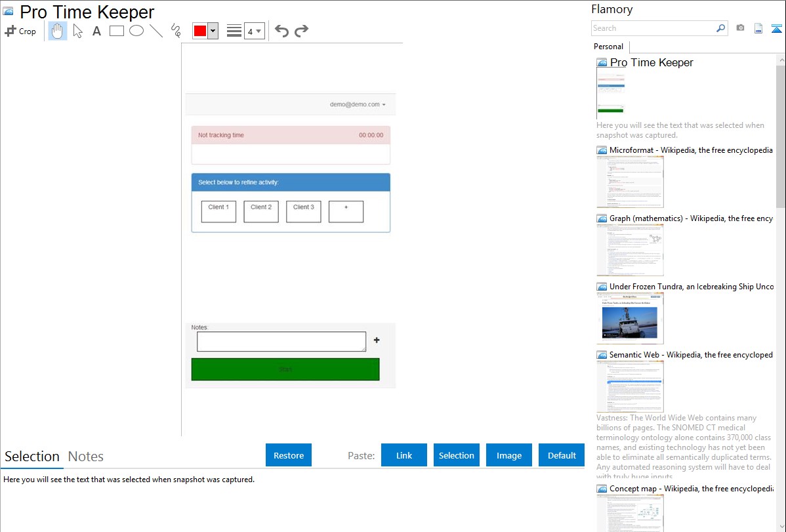Select the ellipse drawing tool
This screenshot has width=786, height=532.
click(136, 31)
